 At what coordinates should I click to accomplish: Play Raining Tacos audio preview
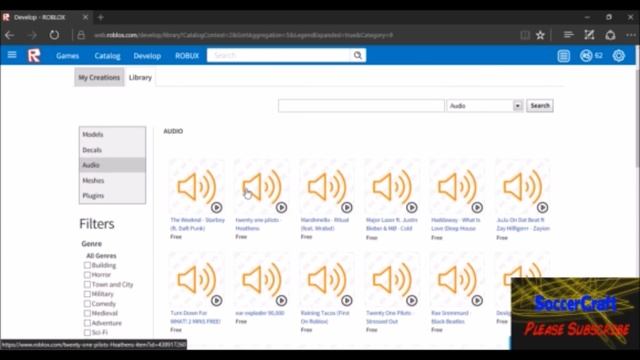(347, 301)
